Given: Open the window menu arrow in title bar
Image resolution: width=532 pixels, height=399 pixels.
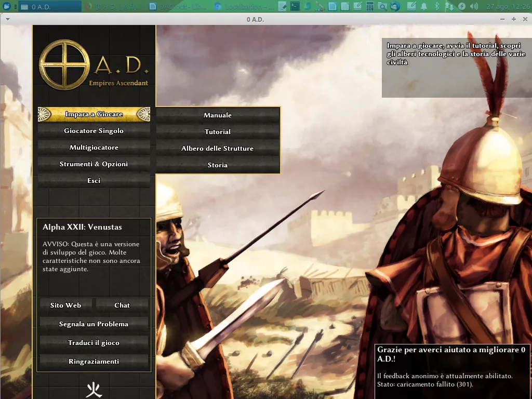Looking at the screenshot, I should [x=8, y=19].
